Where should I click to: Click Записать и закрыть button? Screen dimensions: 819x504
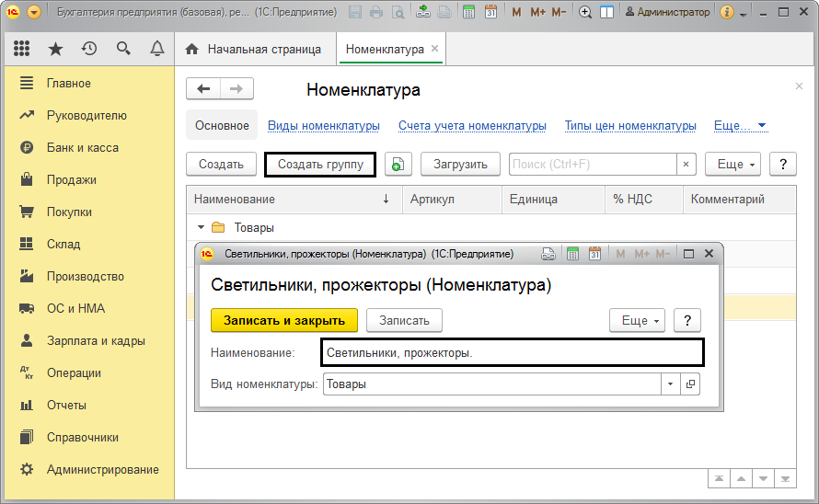284,320
